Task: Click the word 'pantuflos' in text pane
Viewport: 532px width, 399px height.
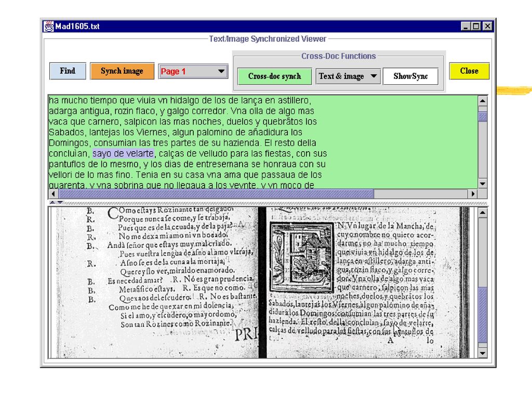Action: pyautogui.click(x=67, y=165)
